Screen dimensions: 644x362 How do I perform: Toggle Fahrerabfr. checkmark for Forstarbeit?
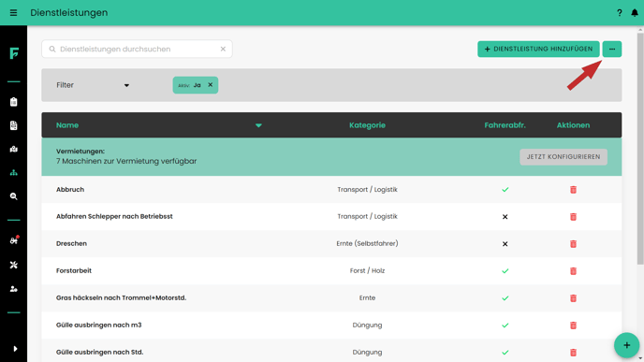click(x=505, y=271)
